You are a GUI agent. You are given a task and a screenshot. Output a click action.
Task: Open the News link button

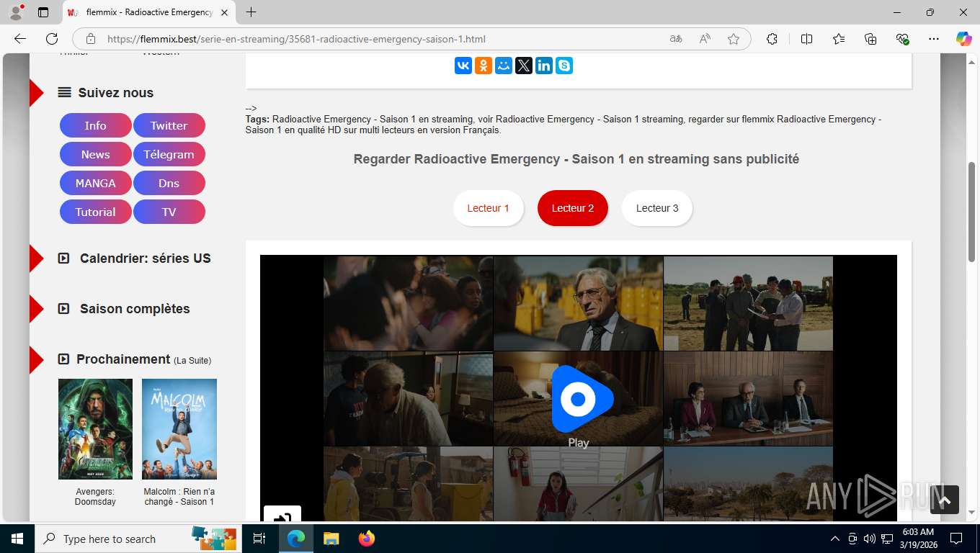pyautogui.click(x=96, y=154)
